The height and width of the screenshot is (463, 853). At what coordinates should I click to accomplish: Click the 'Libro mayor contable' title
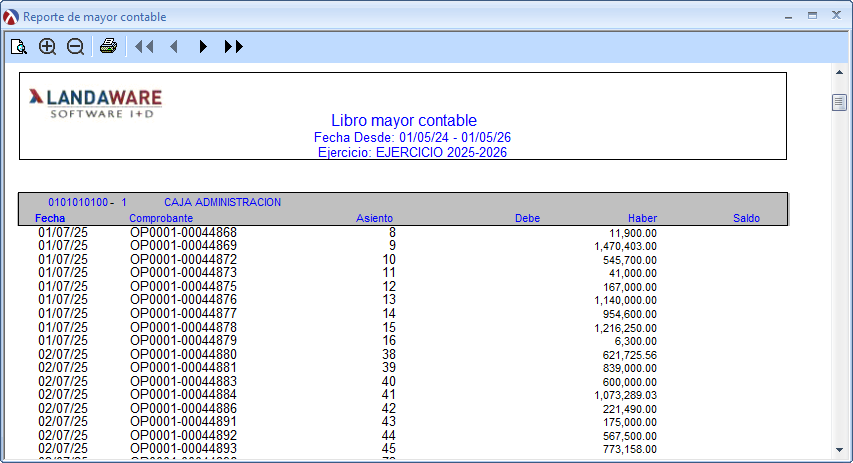(x=404, y=120)
